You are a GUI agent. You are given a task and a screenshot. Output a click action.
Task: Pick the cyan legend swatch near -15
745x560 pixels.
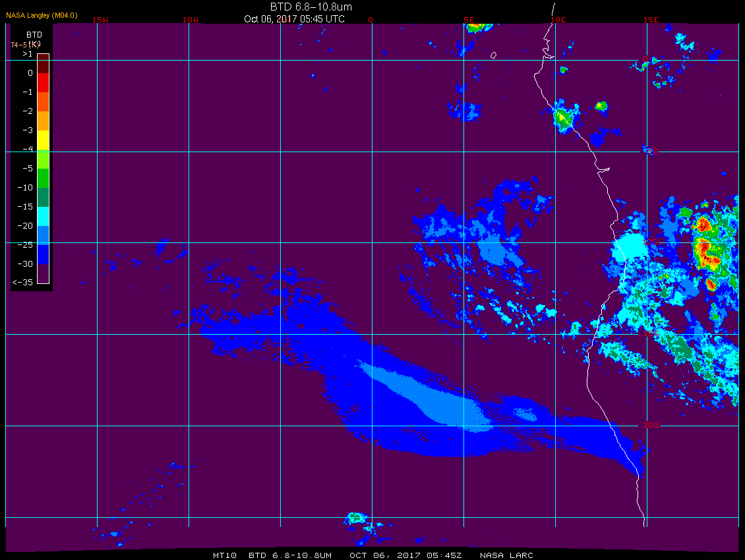pos(44,216)
